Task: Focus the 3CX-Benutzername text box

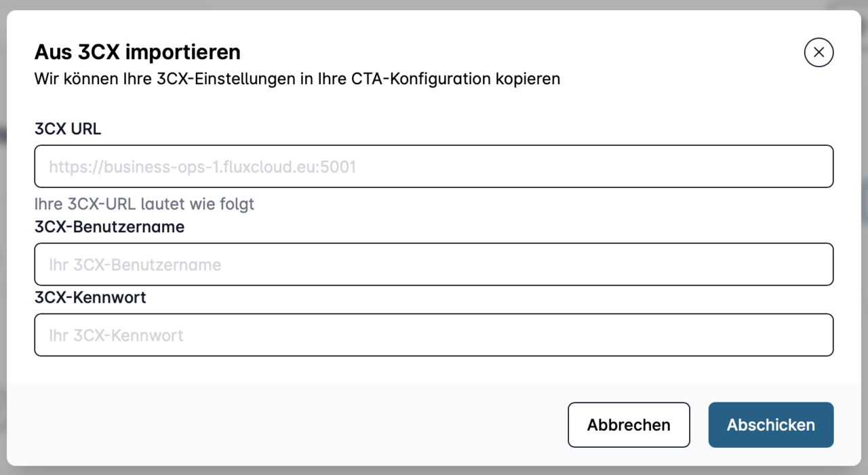Action: (434, 264)
